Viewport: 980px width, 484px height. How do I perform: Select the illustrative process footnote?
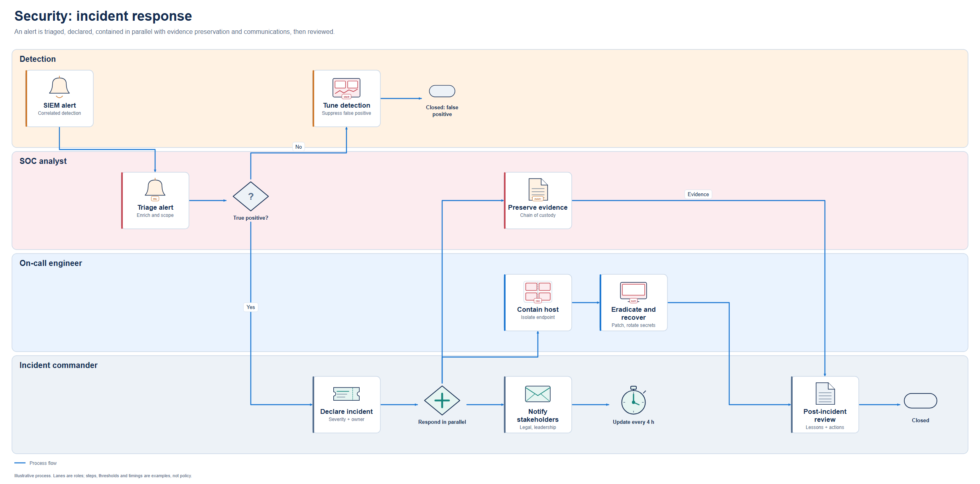coord(103,476)
